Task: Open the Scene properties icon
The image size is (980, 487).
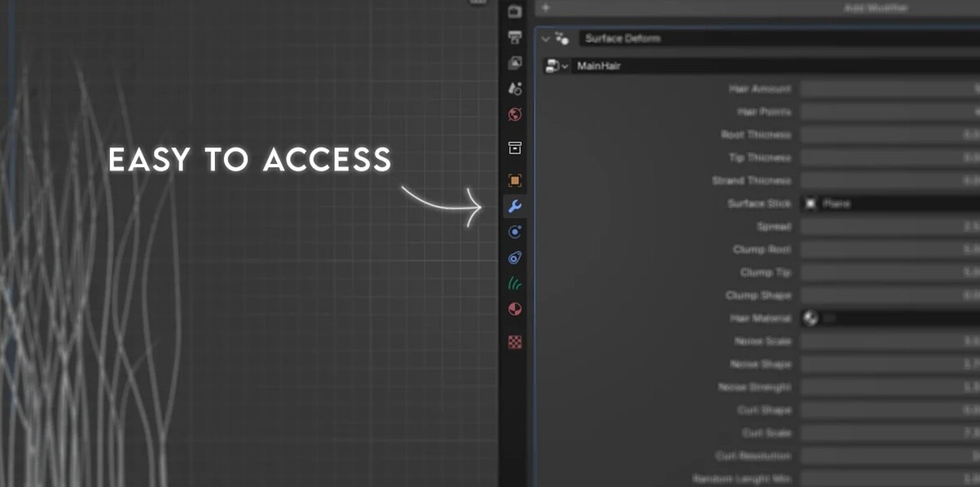Action: coord(515,89)
